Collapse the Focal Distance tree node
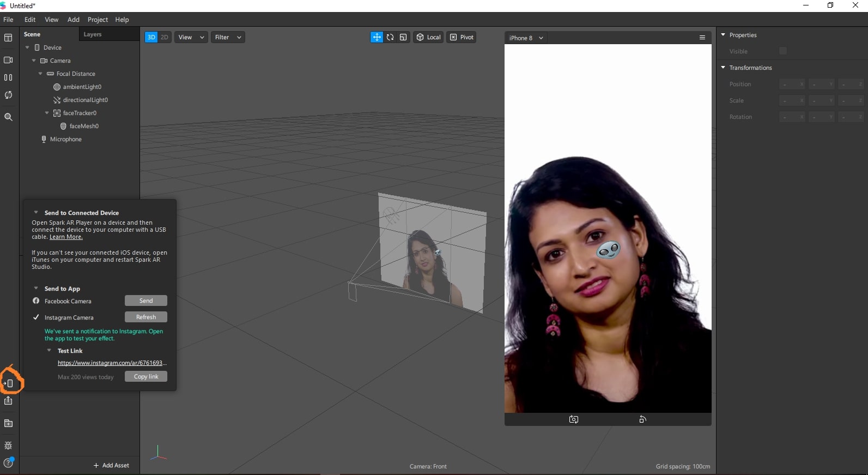Image resolution: width=868 pixels, height=475 pixels. [40, 74]
